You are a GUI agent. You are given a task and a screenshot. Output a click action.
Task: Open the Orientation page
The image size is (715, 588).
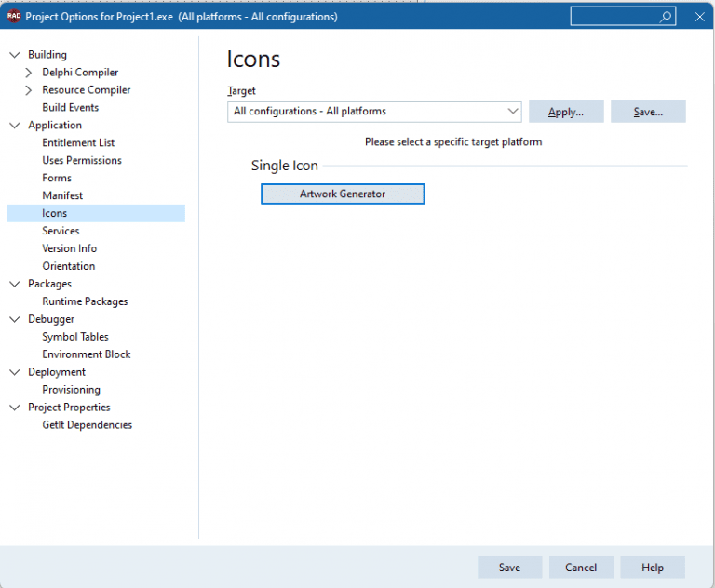pos(68,266)
